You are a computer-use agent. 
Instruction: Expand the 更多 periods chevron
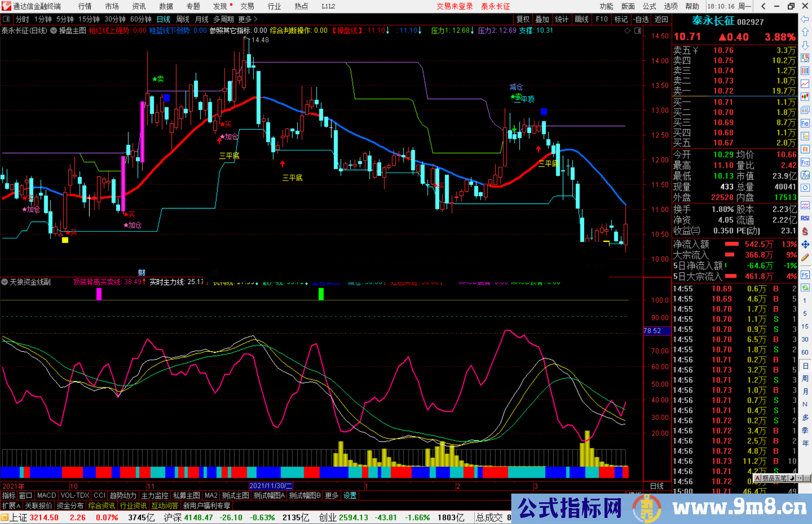(256, 19)
